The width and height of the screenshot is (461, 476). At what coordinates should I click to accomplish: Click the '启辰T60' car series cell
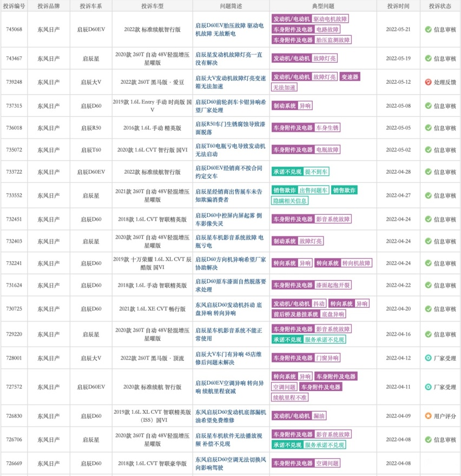(x=91, y=150)
